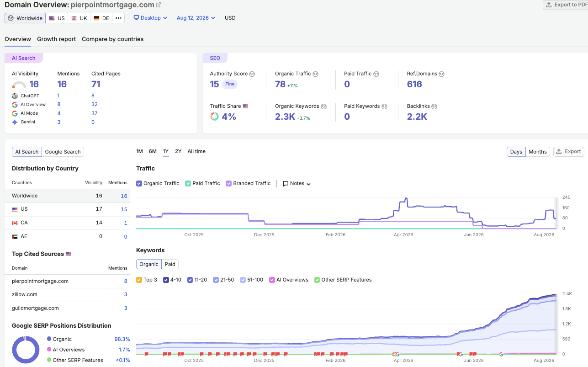588x367 pixels.
Task: Select Paid keywords segment
Action: (x=170, y=264)
